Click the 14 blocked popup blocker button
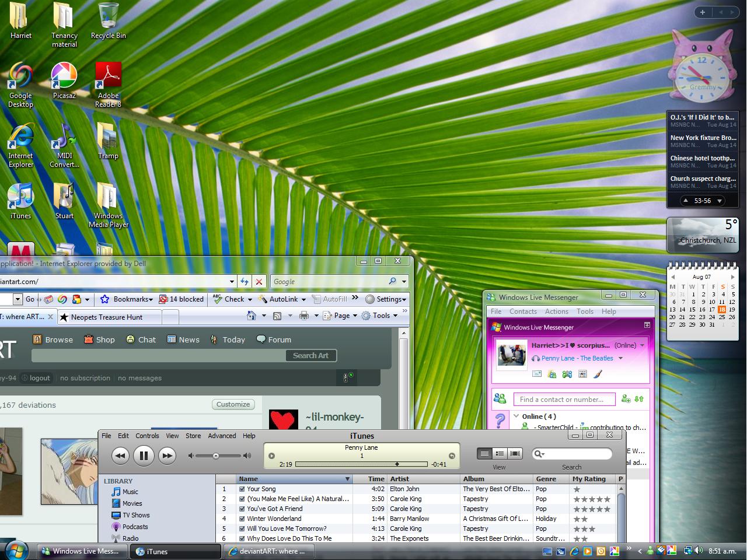Image resolution: width=747 pixels, height=560 pixels. click(x=181, y=299)
